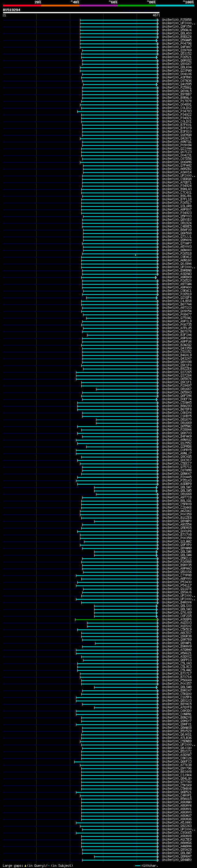The height and width of the screenshot is (868, 197).
Task: Open hit UniRef100_Q56WJ4
Action: (176, 30)
